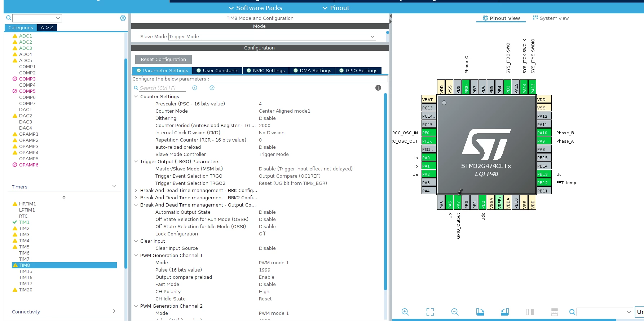Go to previous search result arrow
Viewport: 644px width, 321px height.
[x=195, y=88]
